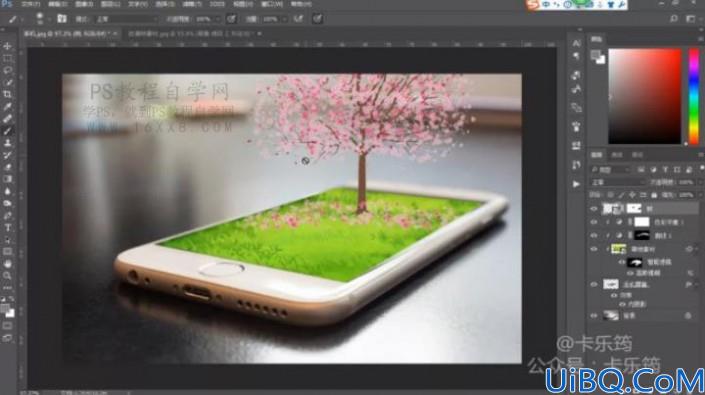Lock all layer attributes padlock
The image size is (705, 395).
(x=654, y=195)
